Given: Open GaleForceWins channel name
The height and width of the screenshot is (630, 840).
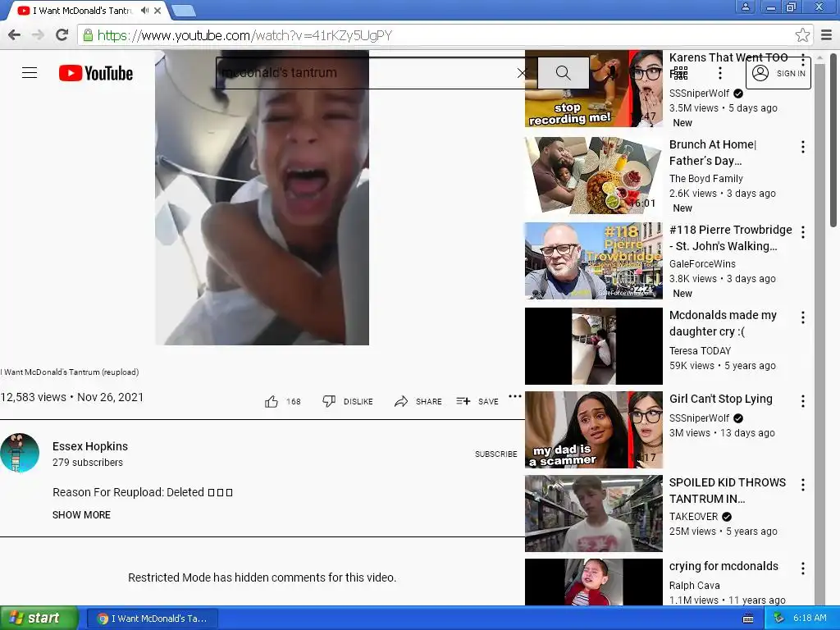Looking at the screenshot, I should tap(702, 263).
